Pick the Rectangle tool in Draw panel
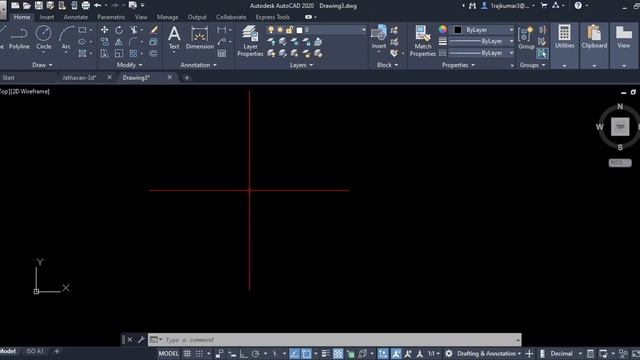Image resolution: width=640 pixels, height=360 pixels. coord(82,30)
